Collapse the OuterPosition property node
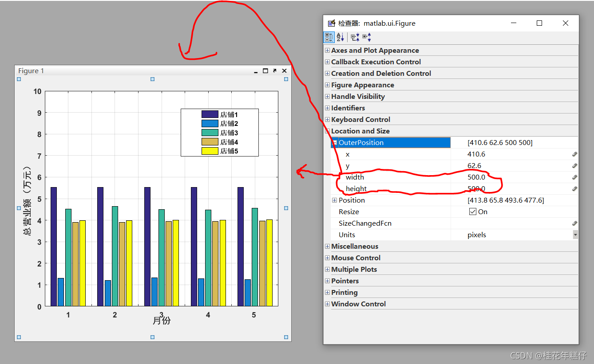 [335, 143]
